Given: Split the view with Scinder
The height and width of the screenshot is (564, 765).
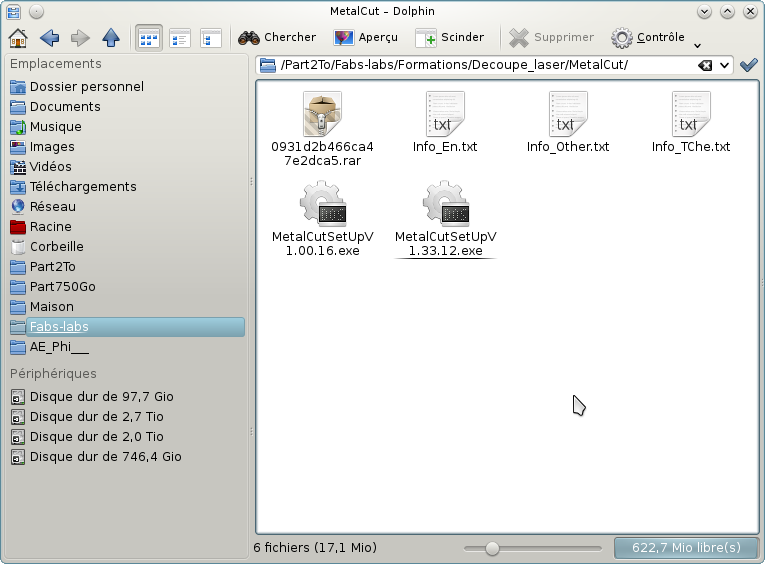Looking at the screenshot, I should click(449, 38).
